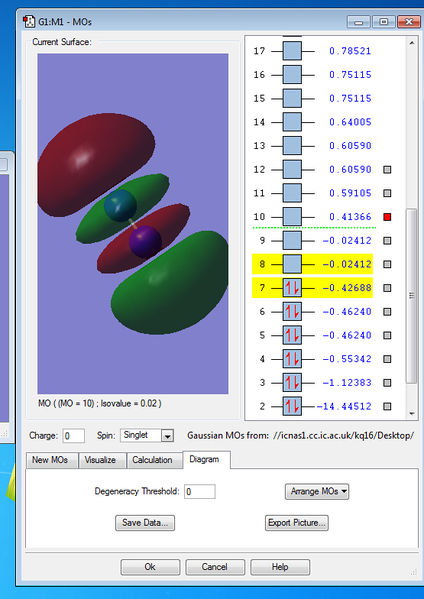Select orbital box for MO 11
Viewport: 424px width, 599px height.
coord(292,193)
